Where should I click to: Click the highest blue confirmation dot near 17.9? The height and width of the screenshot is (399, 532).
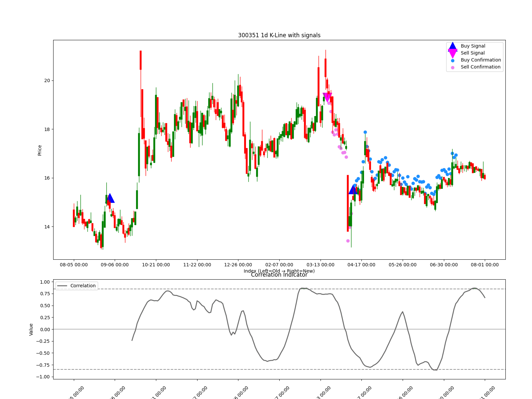pos(365,132)
